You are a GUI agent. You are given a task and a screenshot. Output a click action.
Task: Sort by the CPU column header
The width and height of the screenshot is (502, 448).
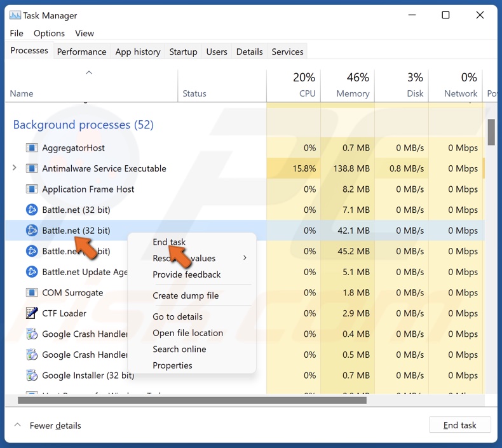tap(294, 86)
